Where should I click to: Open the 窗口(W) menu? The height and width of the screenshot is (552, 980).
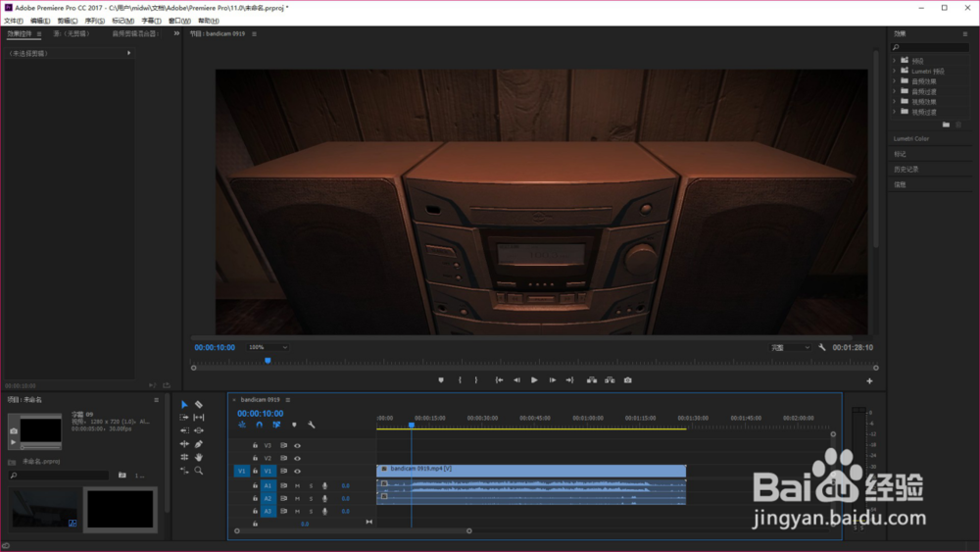[179, 20]
